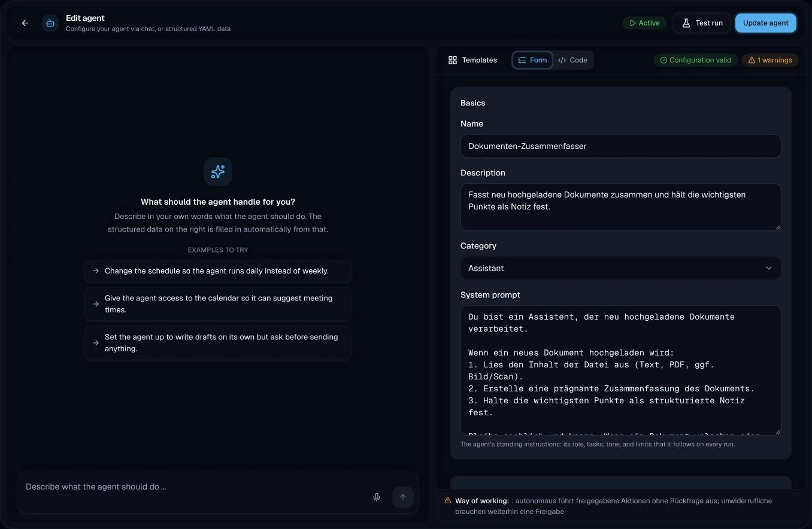Open the 1 warnings badge
This screenshot has height=529, width=812.
coord(770,60)
